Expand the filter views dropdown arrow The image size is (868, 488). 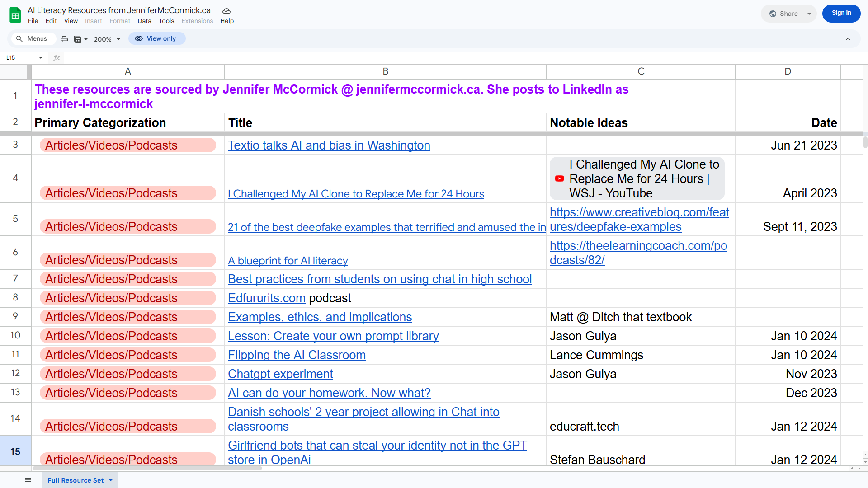86,39
